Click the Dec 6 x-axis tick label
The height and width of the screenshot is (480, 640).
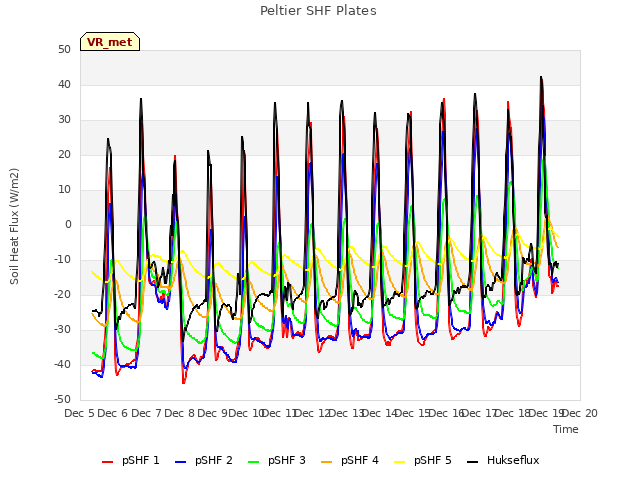point(113,413)
